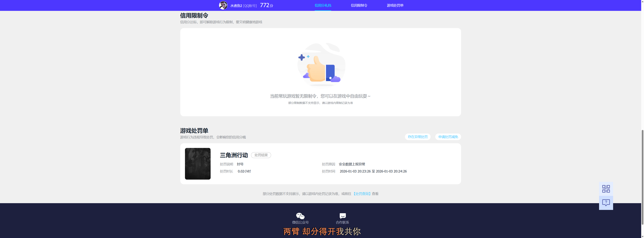The image size is (644, 238).
Task: Click the 申请处罚减免 button
Action: pos(448,137)
